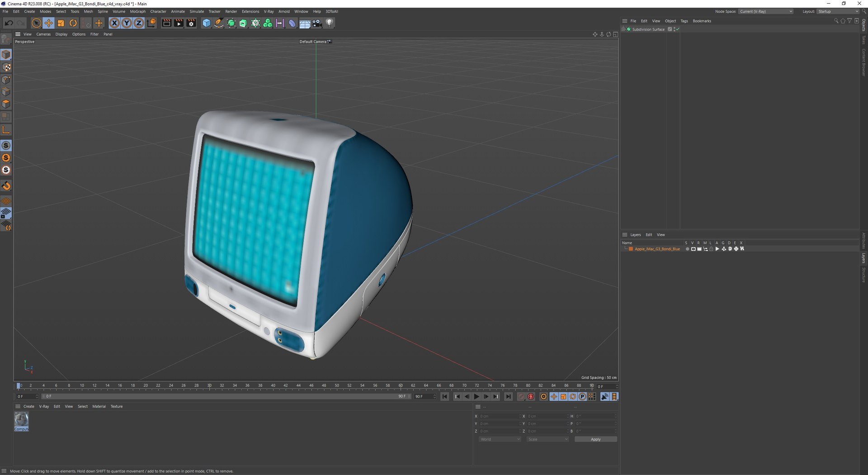
Task: Toggle timeline sound icon
Action: (x=604, y=397)
